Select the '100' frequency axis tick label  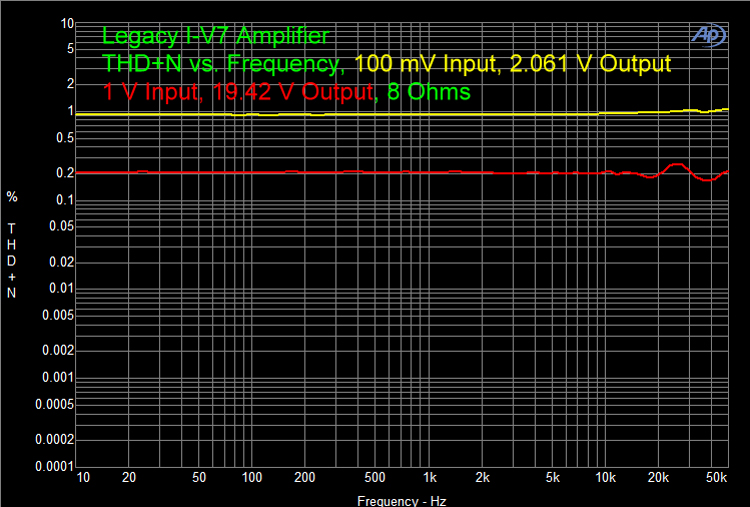pos(252,478)
